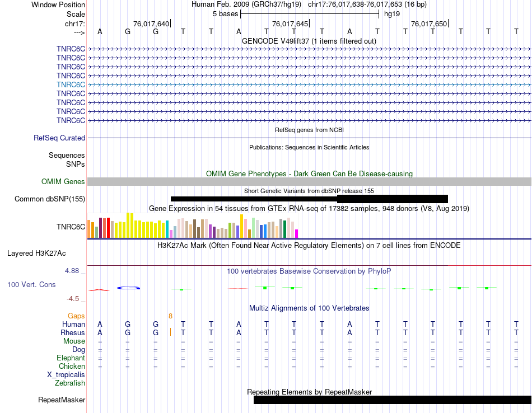Click the Chicken species label
This screenshot has width=532, height=413.
[72, 366]
